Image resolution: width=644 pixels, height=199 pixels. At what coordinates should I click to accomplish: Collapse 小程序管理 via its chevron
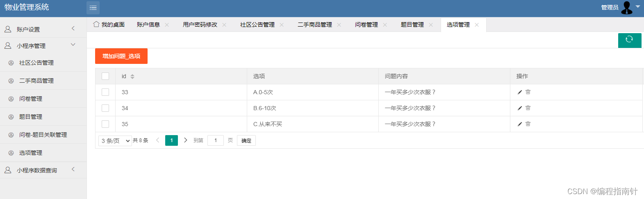click(73, 45)
